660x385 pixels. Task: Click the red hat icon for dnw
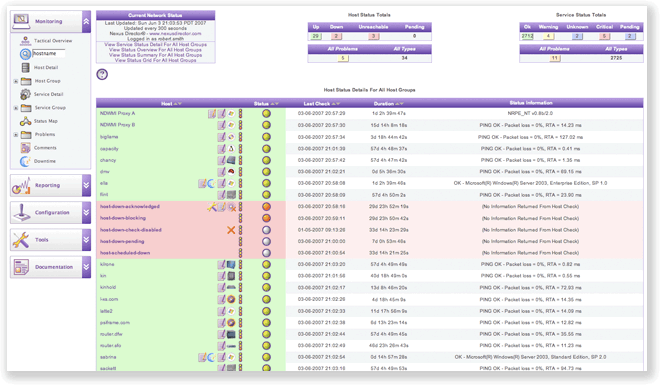231,172
